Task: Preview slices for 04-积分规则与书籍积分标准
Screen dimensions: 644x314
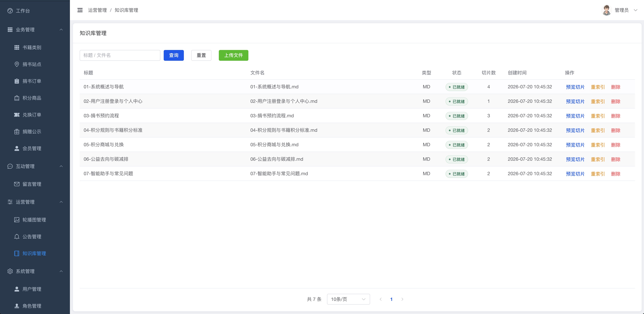Action: point(575,130)
